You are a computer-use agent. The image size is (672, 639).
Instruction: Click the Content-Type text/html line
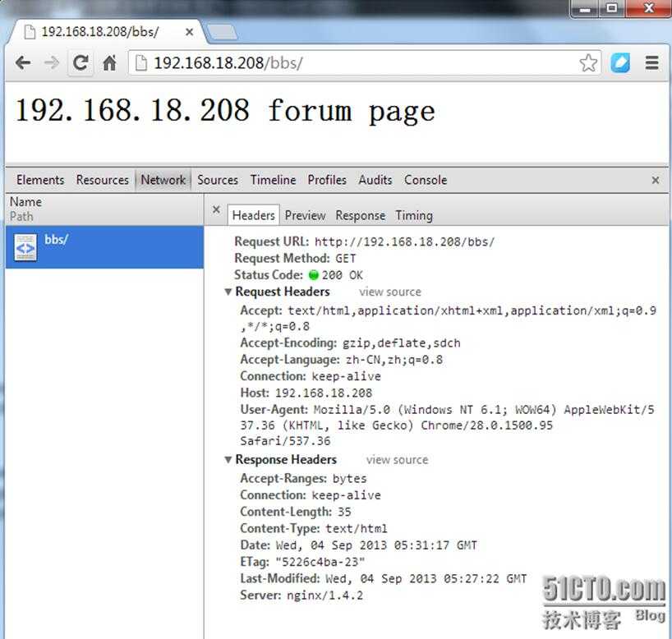314,528
